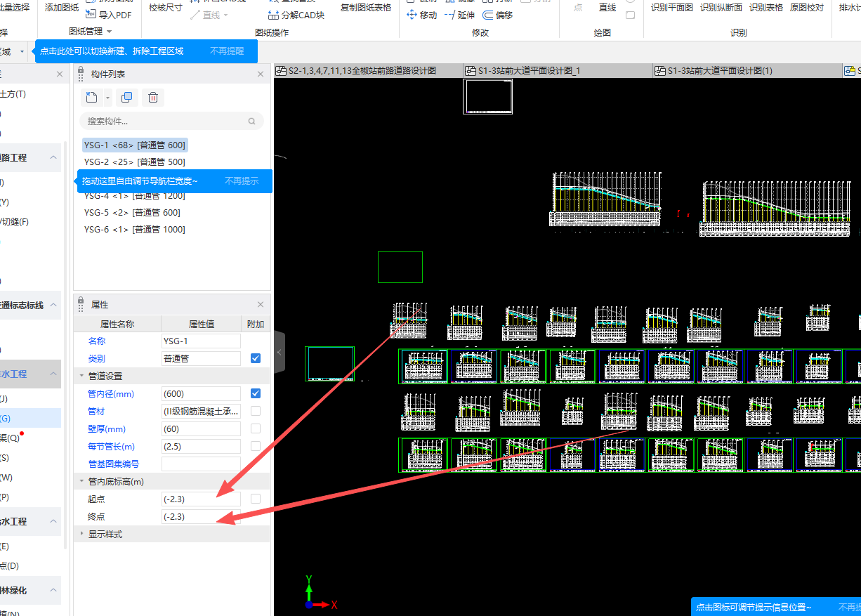Uncheck the 附加 checkbox for 类别
This screenshot has height=616, width=861.
(256, 358)
